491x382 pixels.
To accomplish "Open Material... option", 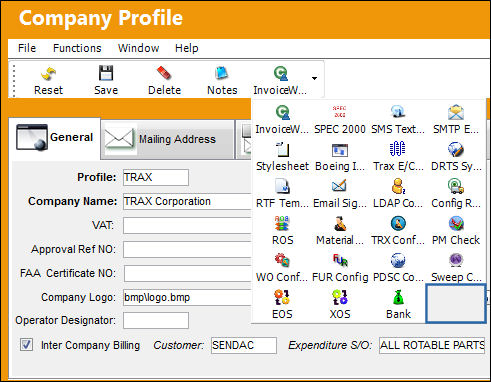I will pos(340,230).
